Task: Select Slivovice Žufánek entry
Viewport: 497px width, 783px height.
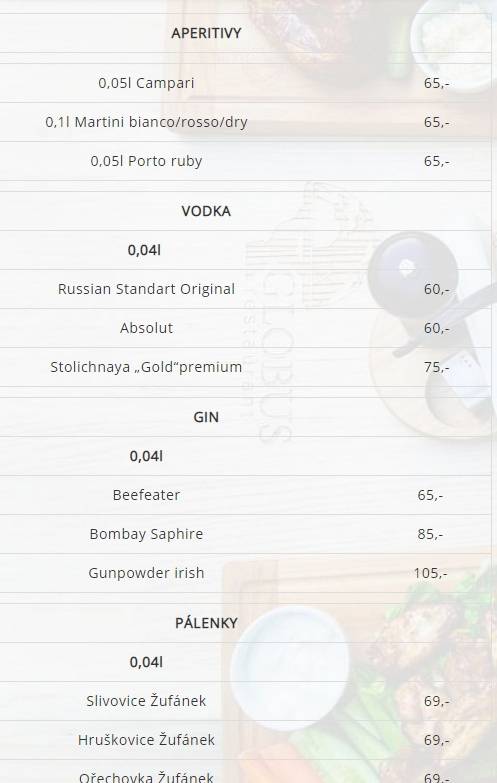Action: point(146,701)
